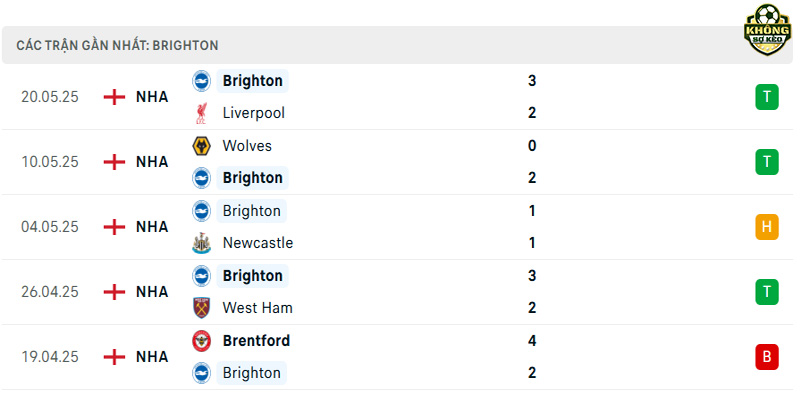Click the Brighton crest in 20.05.25 match
This screenshot has width=800, height=400.
point(202,81)
